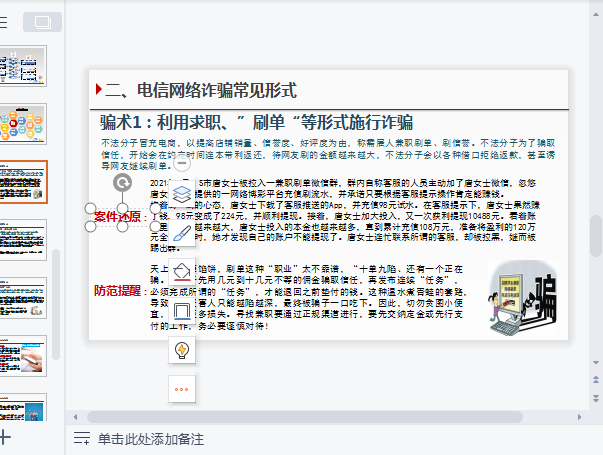Click the notes icon beside the notes field
This screenshot has height=455, width=603.
point(81,438)
